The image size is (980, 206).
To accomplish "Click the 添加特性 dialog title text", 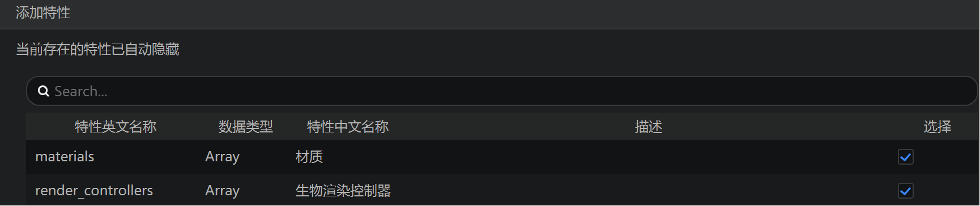I will point(43,12).
